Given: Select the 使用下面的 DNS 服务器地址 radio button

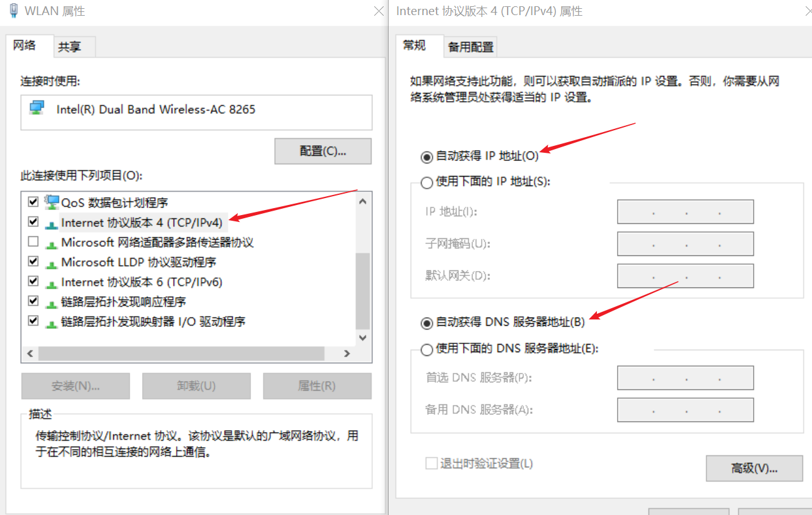Looking at the screenshot, I should [x=426, y=350].
